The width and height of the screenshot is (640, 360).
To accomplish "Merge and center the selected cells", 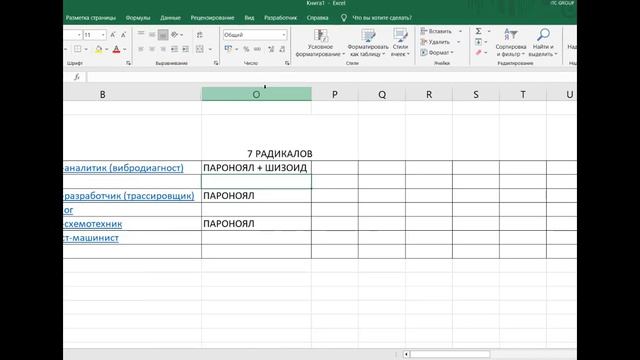I will tap(200, 49).
